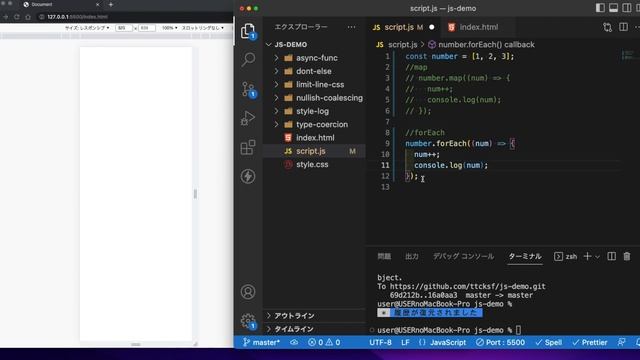640x360 pixels.
Task: Open 100% zoom dropdown in device toolbar
Action: 169,28
